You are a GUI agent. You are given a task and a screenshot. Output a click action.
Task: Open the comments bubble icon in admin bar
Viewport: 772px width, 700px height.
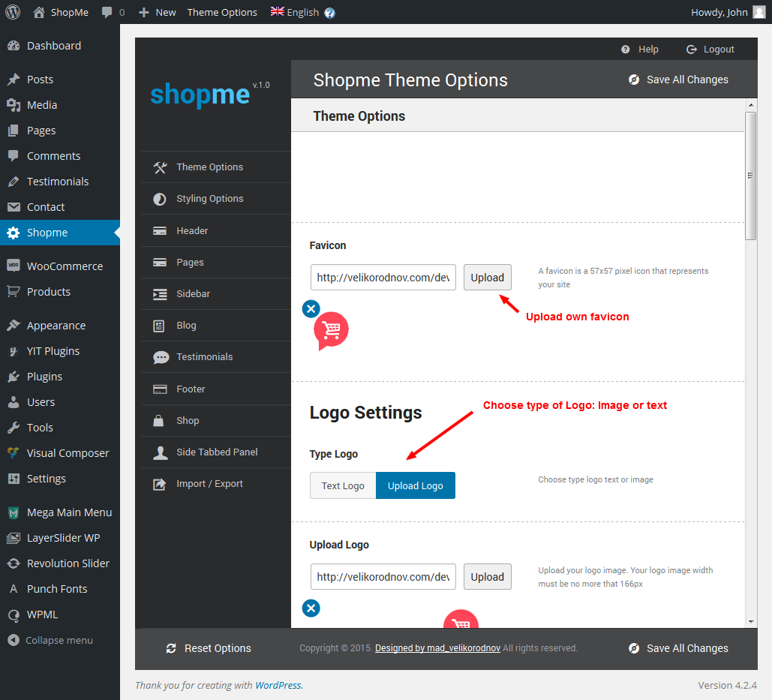[x=108, y=13]
